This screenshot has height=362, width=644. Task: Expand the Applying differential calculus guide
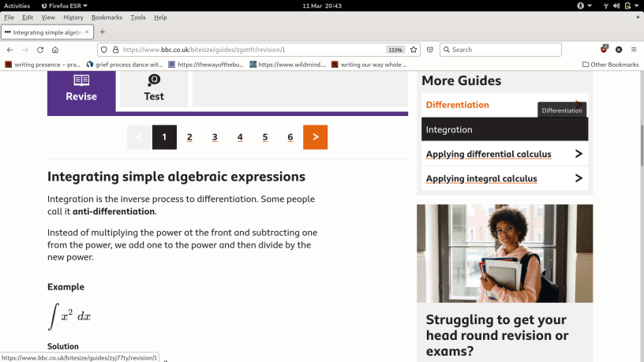point(504,154)
